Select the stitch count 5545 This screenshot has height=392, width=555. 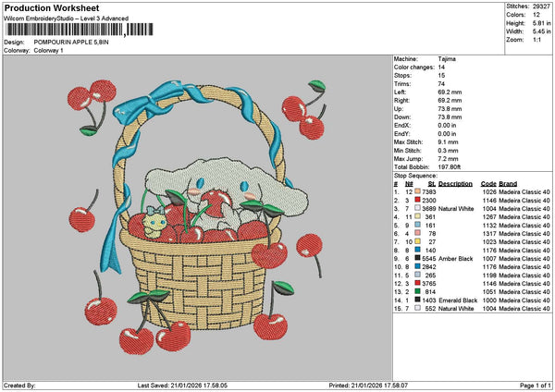point(428,259)
